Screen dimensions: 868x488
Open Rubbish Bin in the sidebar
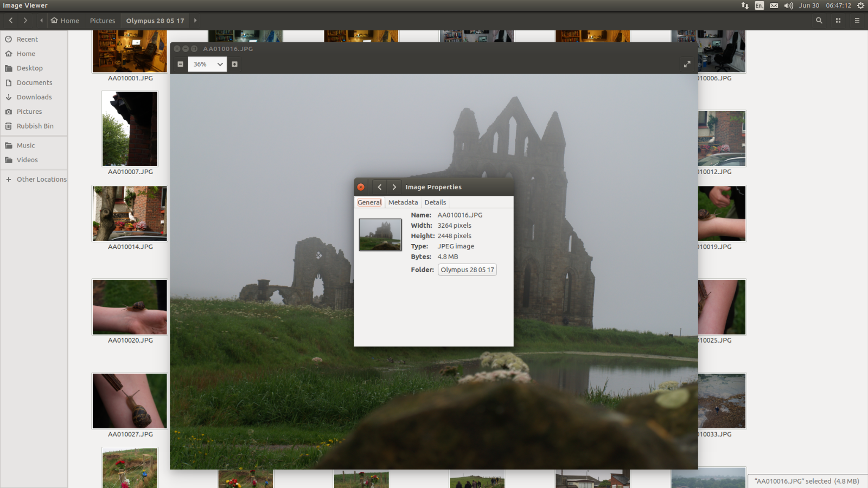[x=34, y=126]
